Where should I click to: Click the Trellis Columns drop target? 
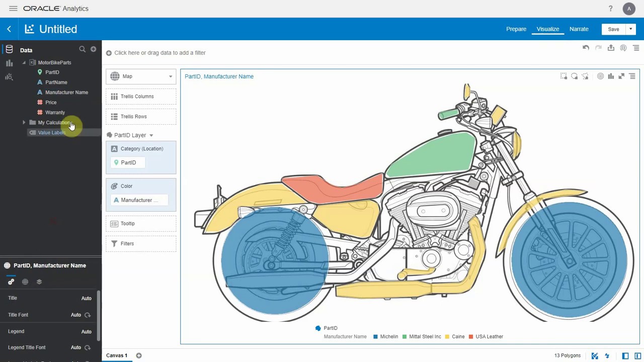[141, 97]
